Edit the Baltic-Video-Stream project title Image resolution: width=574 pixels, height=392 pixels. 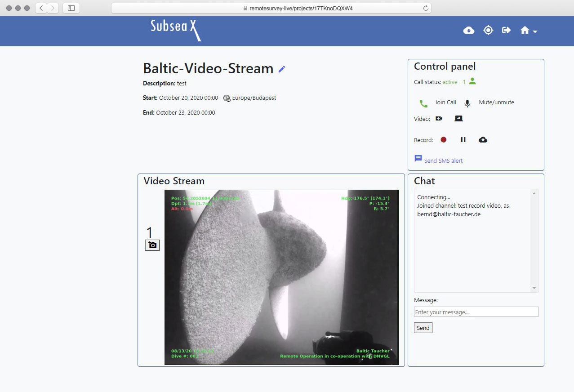[282, 69]
